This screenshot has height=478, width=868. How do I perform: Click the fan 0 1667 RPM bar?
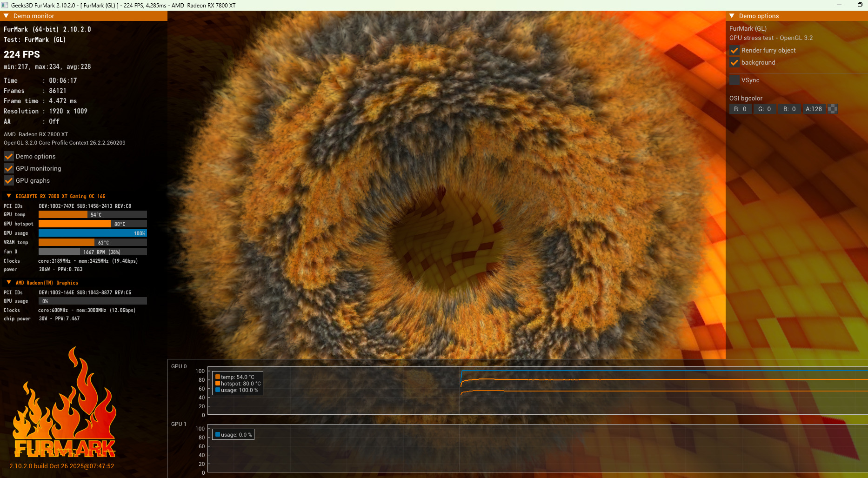tap(93, 252)
